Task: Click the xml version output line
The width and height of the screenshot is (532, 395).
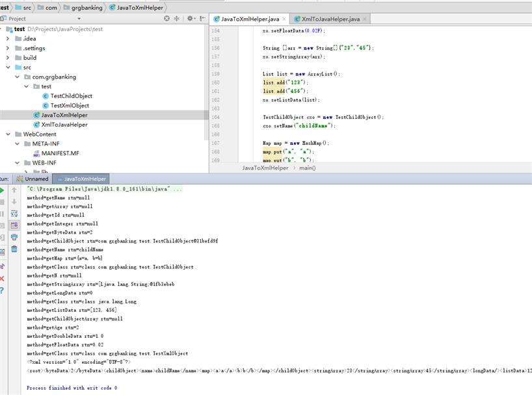Action: tap(79, 362)
